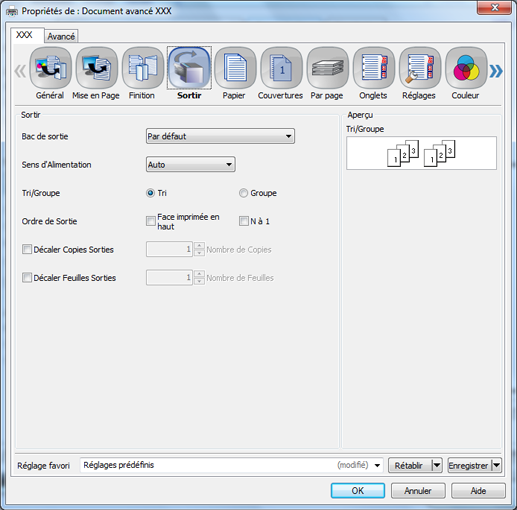
Task: Open the Sens d'Alimentation dropdown
Action: tap(191, 164)
